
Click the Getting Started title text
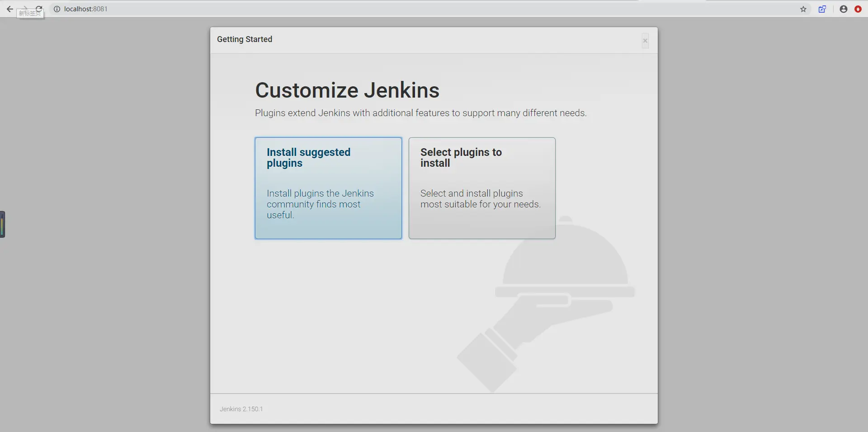coord(245,39)
